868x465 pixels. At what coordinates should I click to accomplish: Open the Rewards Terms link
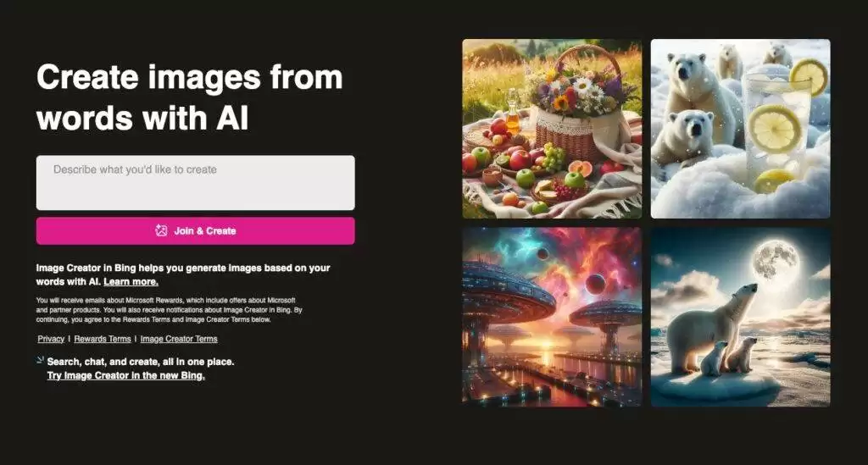coord(103,339)
